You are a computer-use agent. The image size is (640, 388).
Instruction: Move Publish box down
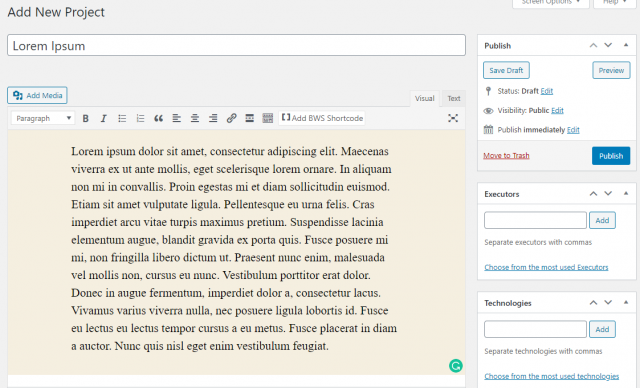(608, 45)
